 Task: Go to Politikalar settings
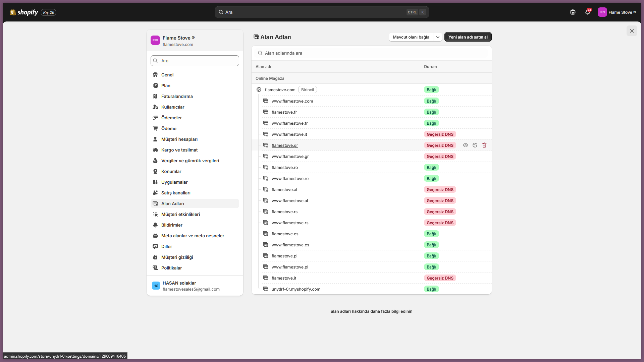[x=195, y=268]
